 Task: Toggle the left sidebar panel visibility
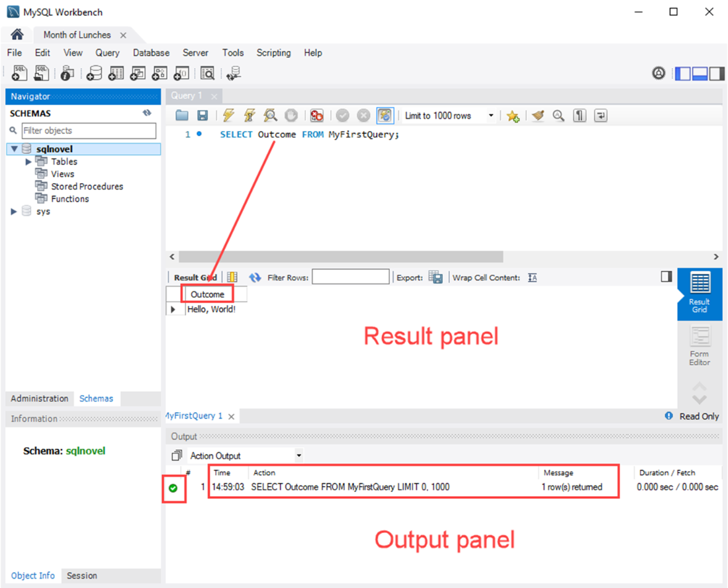point(682,73)
